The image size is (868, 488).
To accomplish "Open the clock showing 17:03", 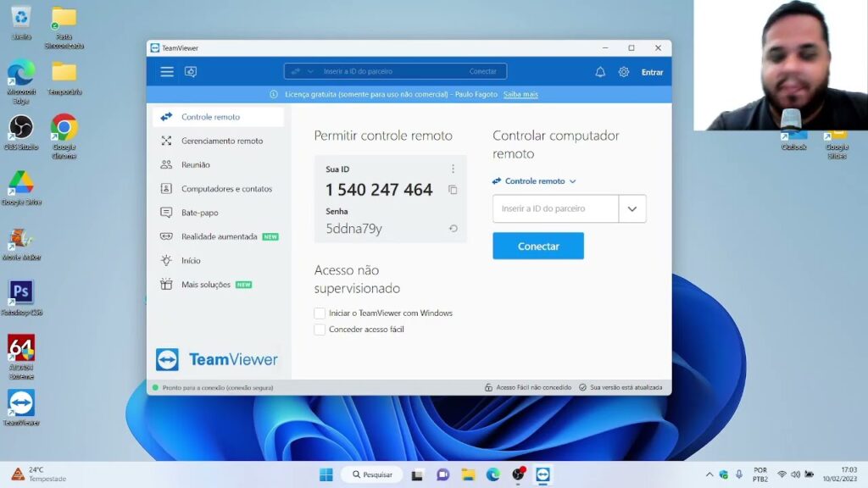I will click(x=840, y=474).
